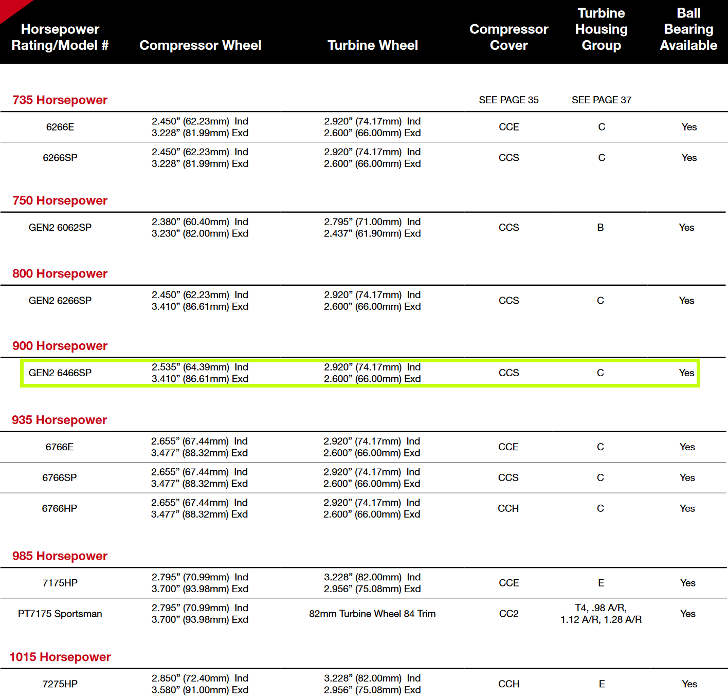
Task: Click the highlighted GEN2 6466SP model name
Action: 60,373
